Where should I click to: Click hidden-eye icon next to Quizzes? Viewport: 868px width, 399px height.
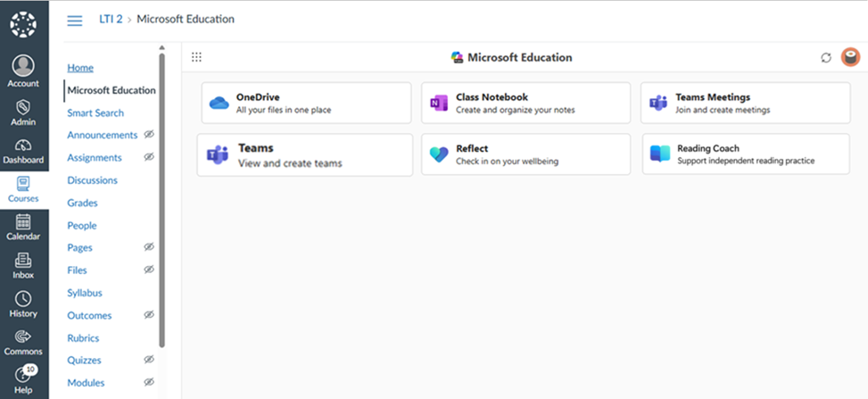(x=149, y=360)
